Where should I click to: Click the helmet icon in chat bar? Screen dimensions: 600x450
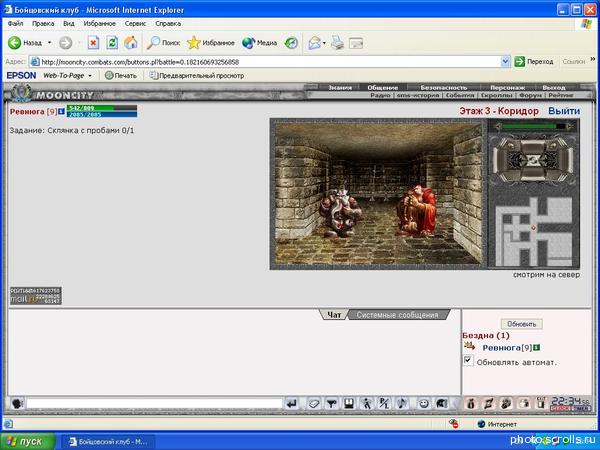(442, 404)
